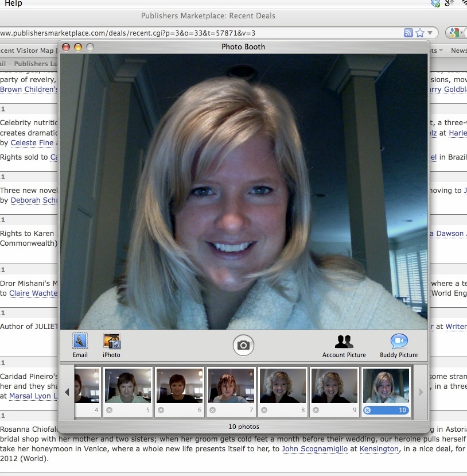Open John Scognamiglio link
Image resolution: width=467 pixels, height=476 pixels.
click(x=315, y=448)
